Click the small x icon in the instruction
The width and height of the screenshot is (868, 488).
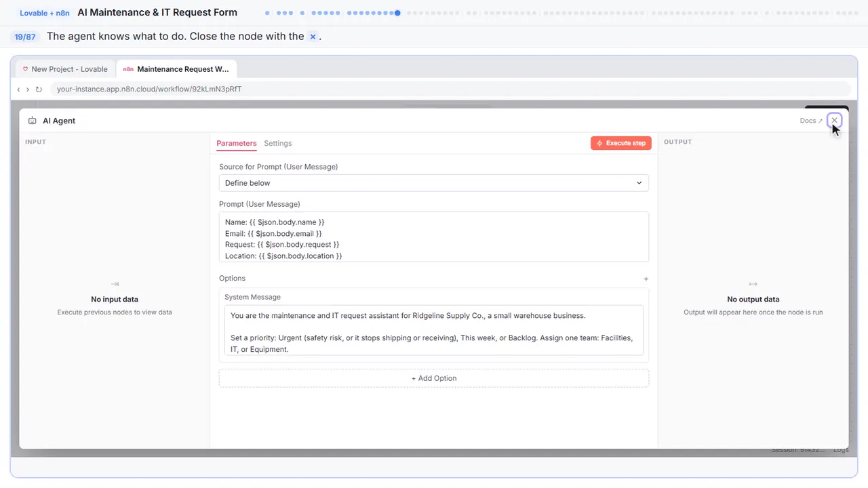tap(313, 37)
